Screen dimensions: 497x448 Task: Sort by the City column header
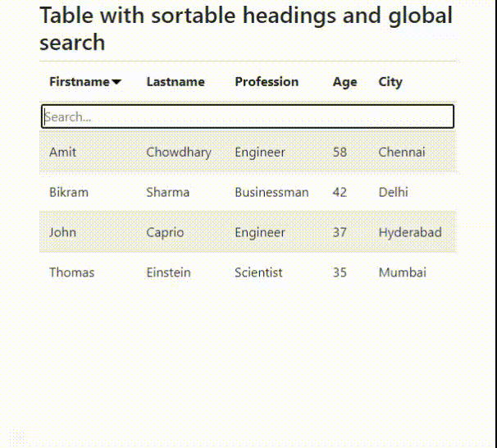pyautogui.click(x=390, y=82)
